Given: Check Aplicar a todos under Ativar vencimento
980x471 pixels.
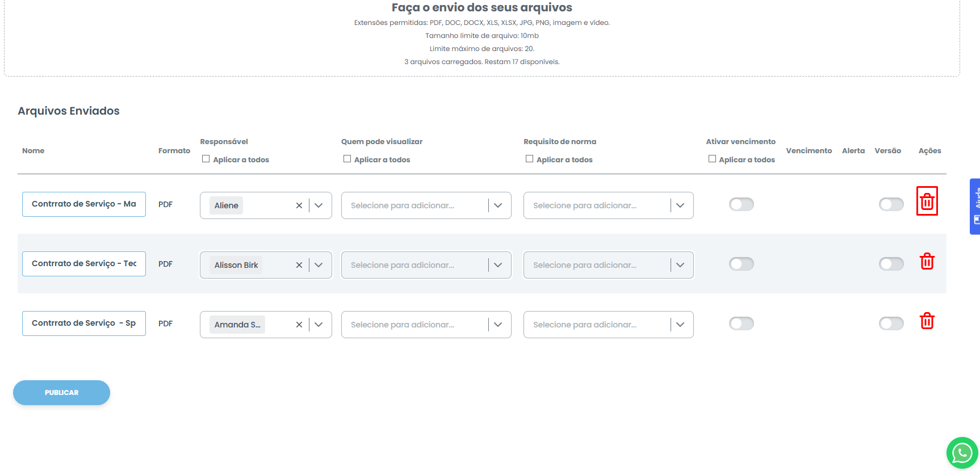Looking at the screenshot, I should coord(712,159).
